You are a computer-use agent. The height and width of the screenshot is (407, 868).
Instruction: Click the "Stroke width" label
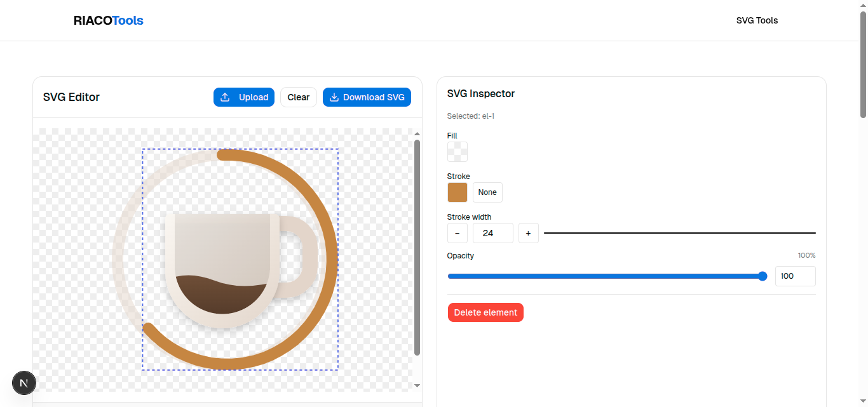(469, 217)
